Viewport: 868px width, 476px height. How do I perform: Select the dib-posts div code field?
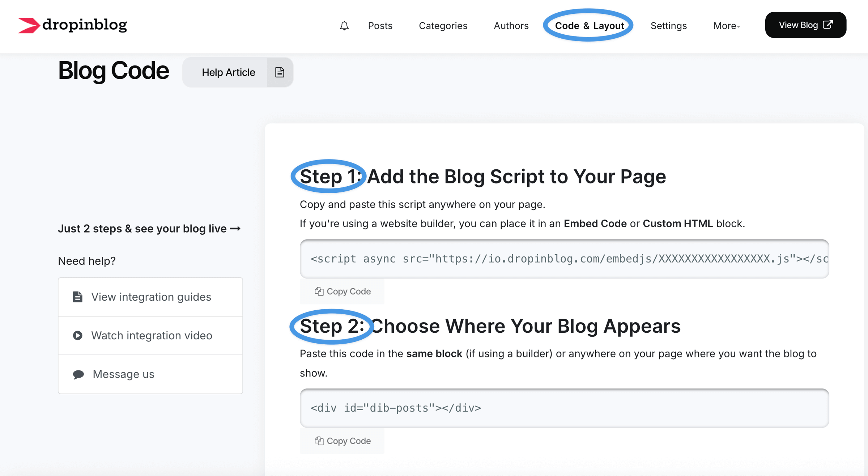(x=564, y=408)
